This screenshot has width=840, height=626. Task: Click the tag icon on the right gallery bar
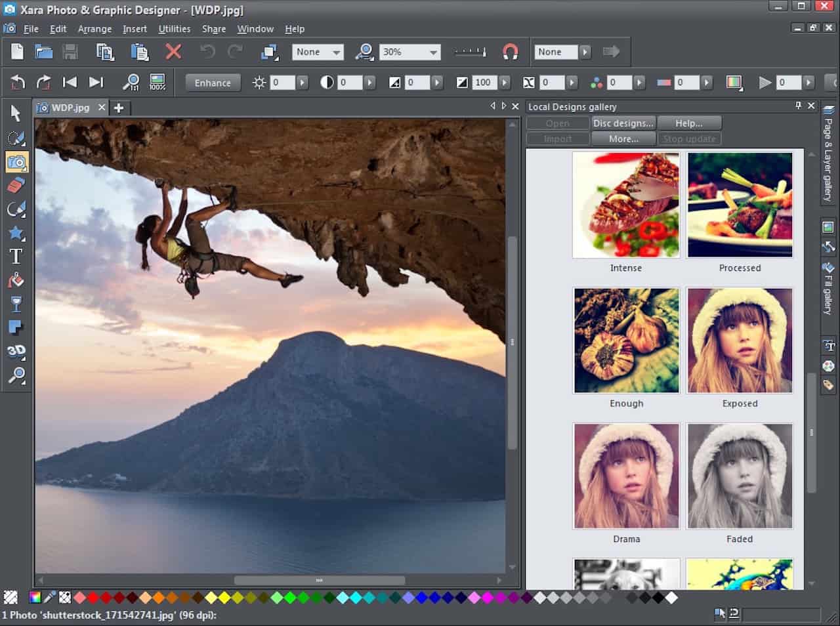828,385
